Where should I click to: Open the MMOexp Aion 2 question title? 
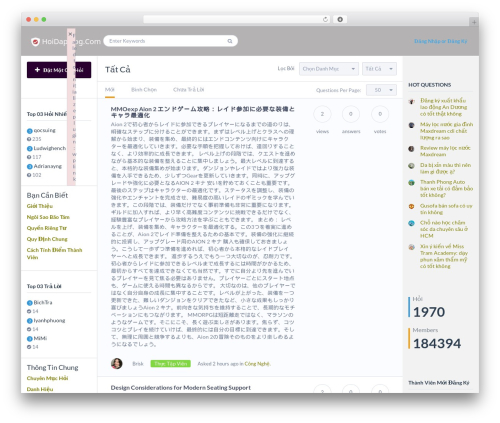pos(203,112)
